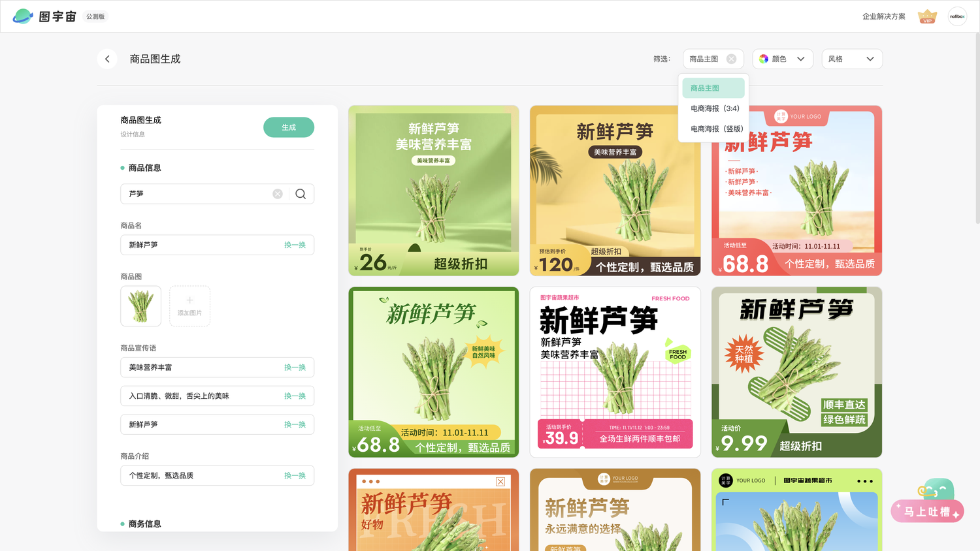Expand the 颜色 dropdown chevron
Screen dimensions: 980x551
(801, 59)
